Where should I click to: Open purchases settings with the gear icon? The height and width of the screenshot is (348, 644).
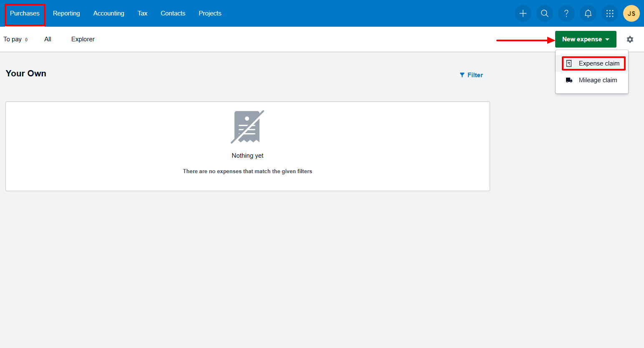pos(630,39)
